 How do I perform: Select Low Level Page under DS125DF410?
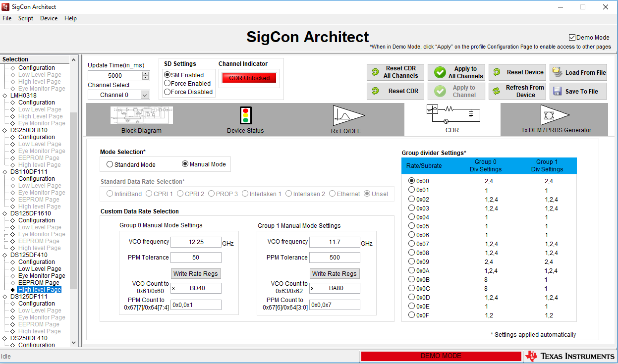(x=40, y=269)
